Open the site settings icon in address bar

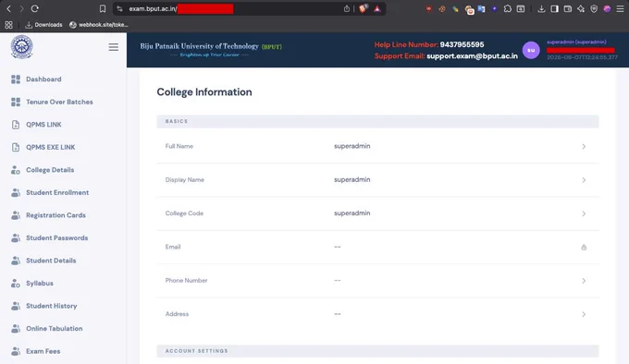click(119, 8)
